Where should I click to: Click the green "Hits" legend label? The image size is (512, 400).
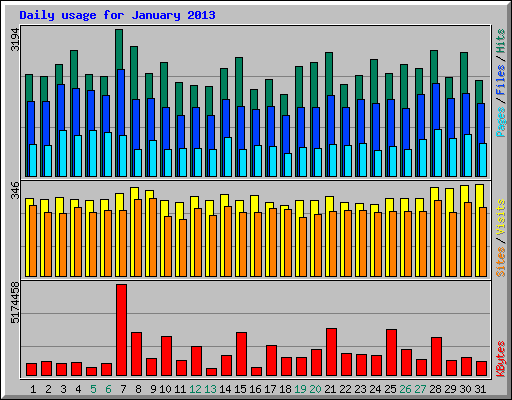tap(501, 41)
